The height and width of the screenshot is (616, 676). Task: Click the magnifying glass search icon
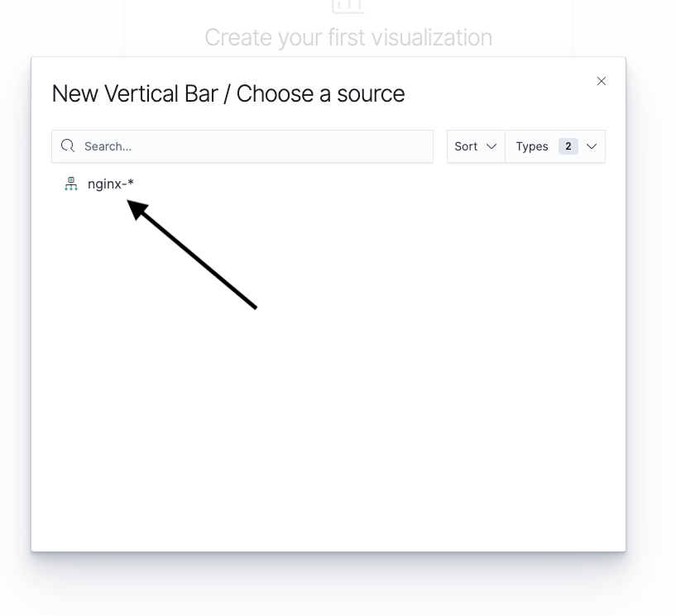(68, 146)
